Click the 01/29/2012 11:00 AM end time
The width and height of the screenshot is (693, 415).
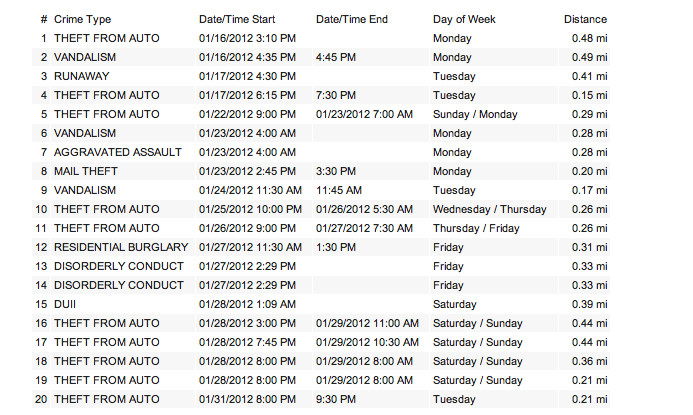[x=367, y=323]
